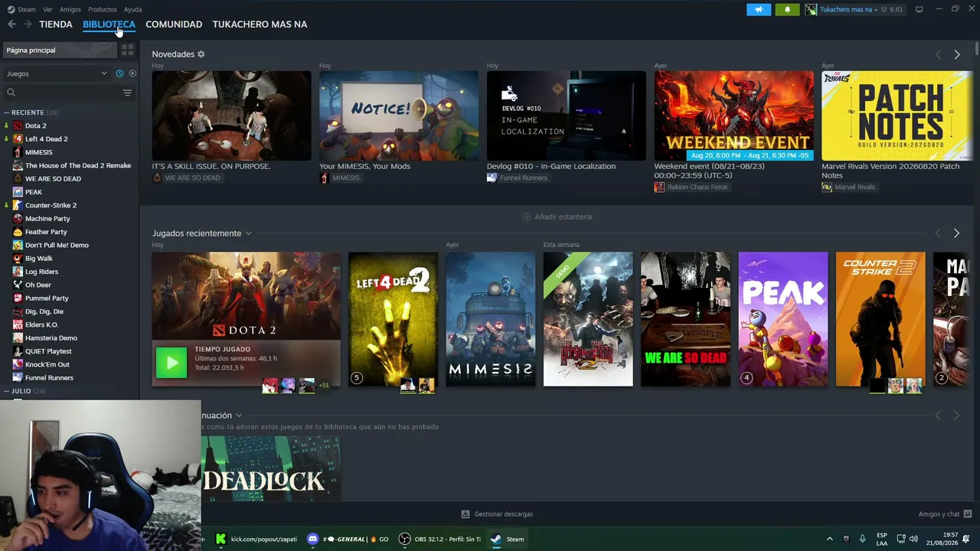Open the Weekend Event news thumbnail
Viewport: 980px width, 551px height.
point(733,116)
